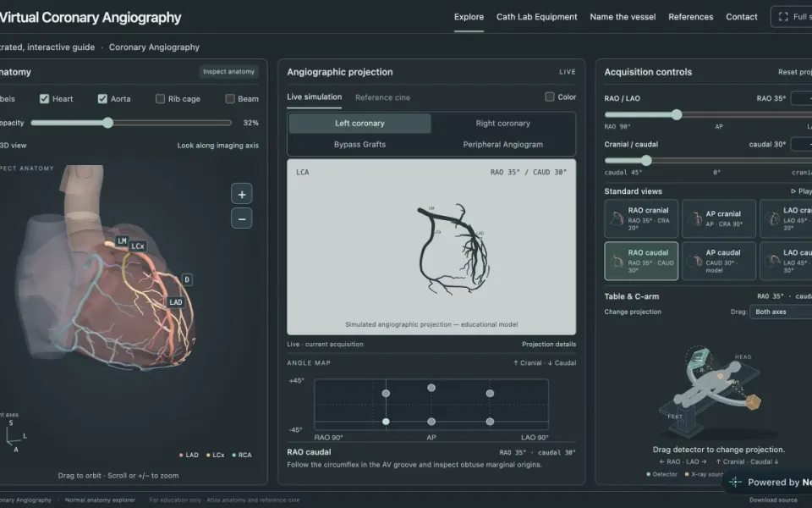Click 'Normal anatomy explorer' footer text
The width and height of the screenshot is (812, 508).
(100, 500)
